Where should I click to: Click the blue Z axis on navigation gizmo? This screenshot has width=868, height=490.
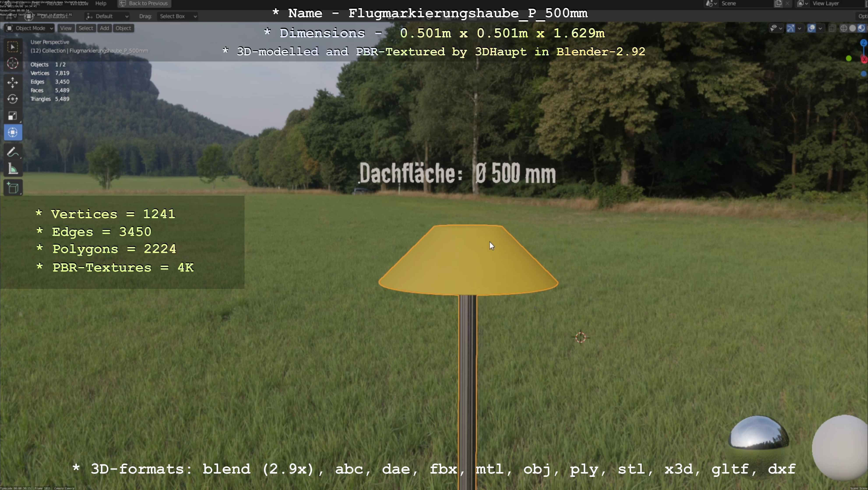click(863, 43)
